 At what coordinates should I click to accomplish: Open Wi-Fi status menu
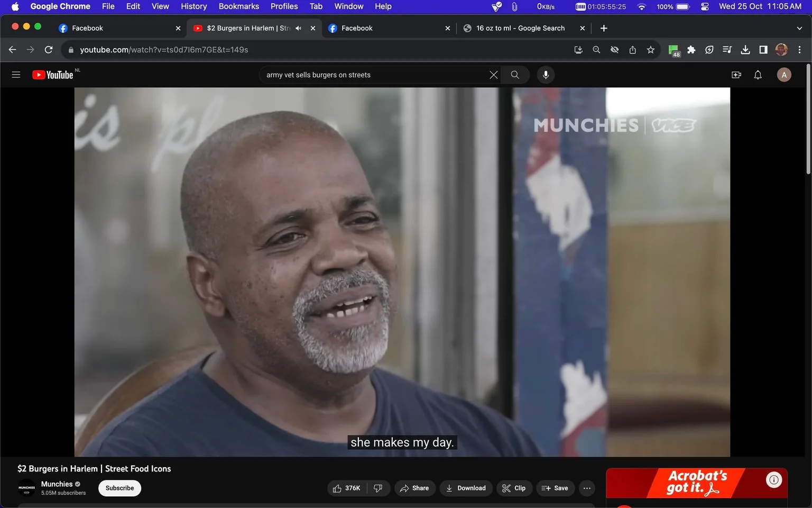tap(641, 6)
